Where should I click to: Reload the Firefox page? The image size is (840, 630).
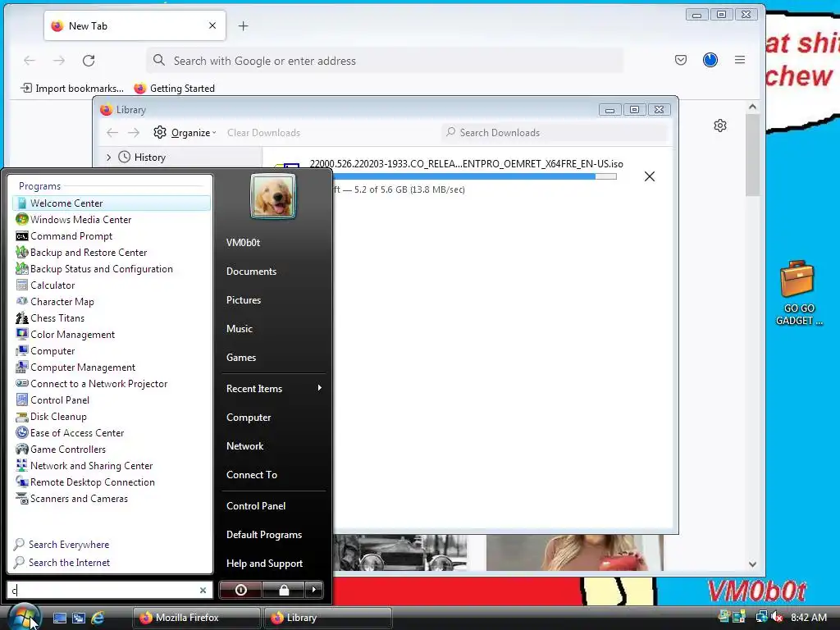[89, 61]
